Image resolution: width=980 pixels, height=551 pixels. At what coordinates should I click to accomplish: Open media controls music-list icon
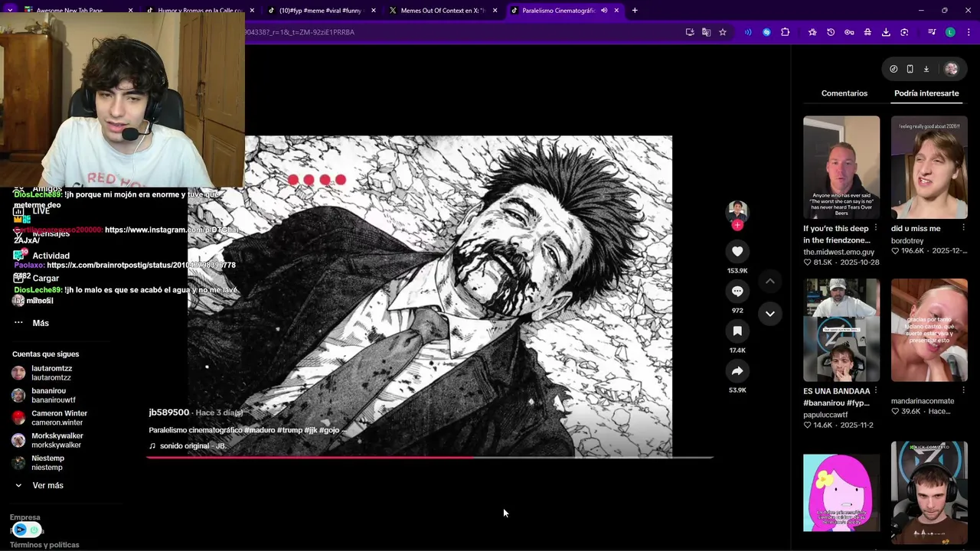click(932, 32)
